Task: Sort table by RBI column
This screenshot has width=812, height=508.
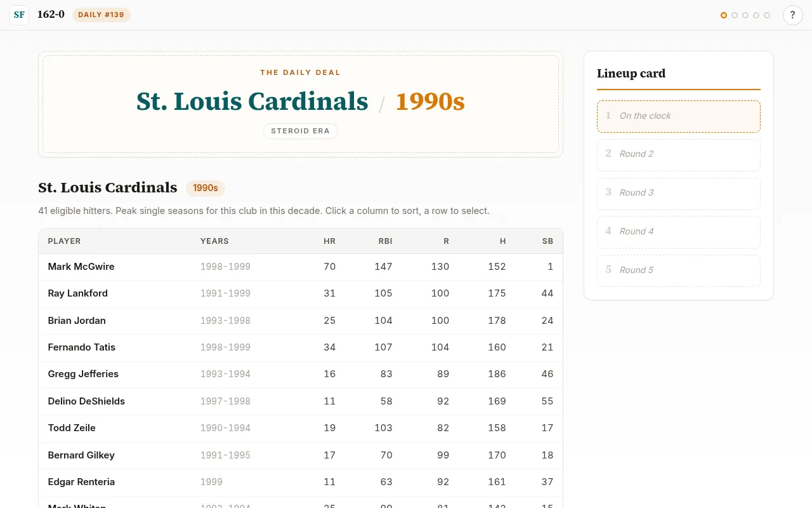Action: tap(385, 241)
